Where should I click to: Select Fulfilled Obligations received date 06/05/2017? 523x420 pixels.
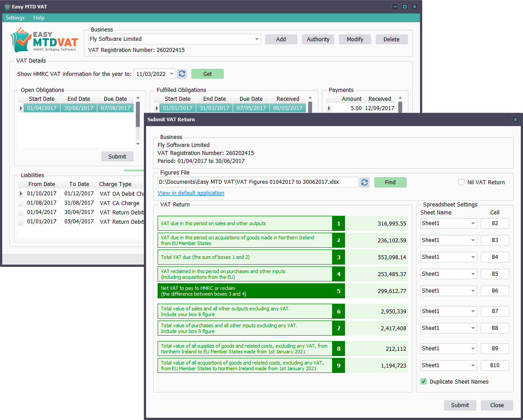(x=288, y=108)
